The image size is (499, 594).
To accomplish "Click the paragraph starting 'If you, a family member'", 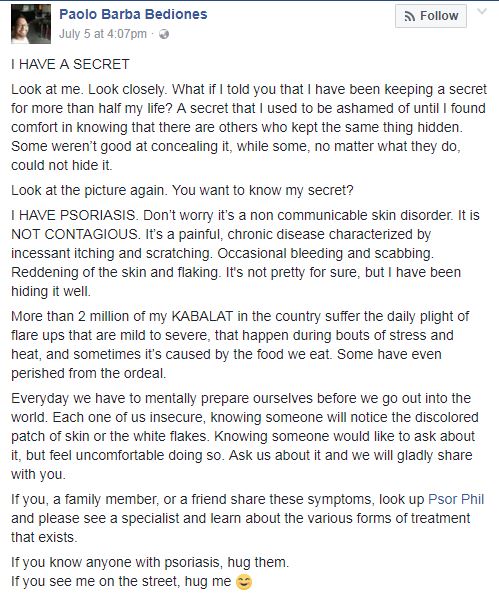I will pyautogui.click(x=248, y=518).
